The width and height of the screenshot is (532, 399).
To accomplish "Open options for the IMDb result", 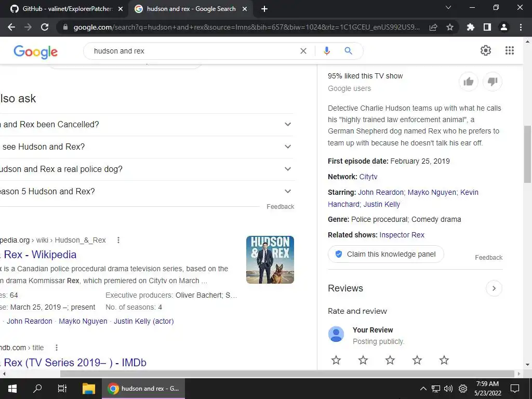I will (x=57, y=348).
